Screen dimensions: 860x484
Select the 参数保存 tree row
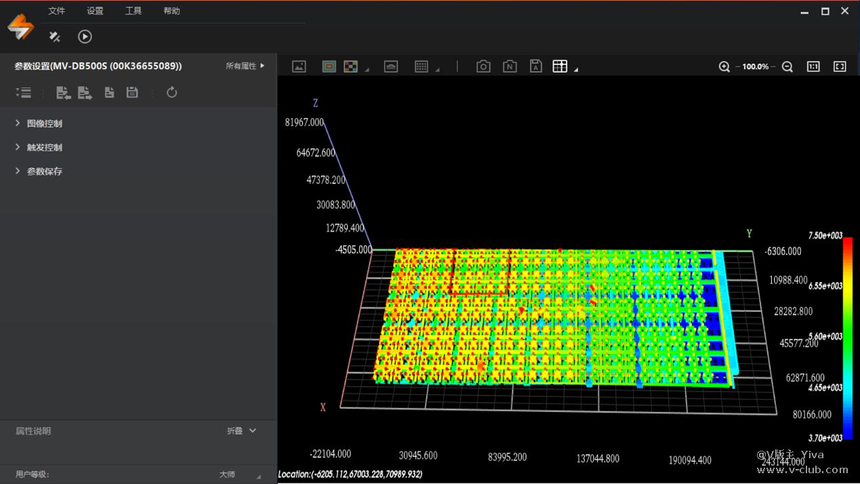click(138, 171)
